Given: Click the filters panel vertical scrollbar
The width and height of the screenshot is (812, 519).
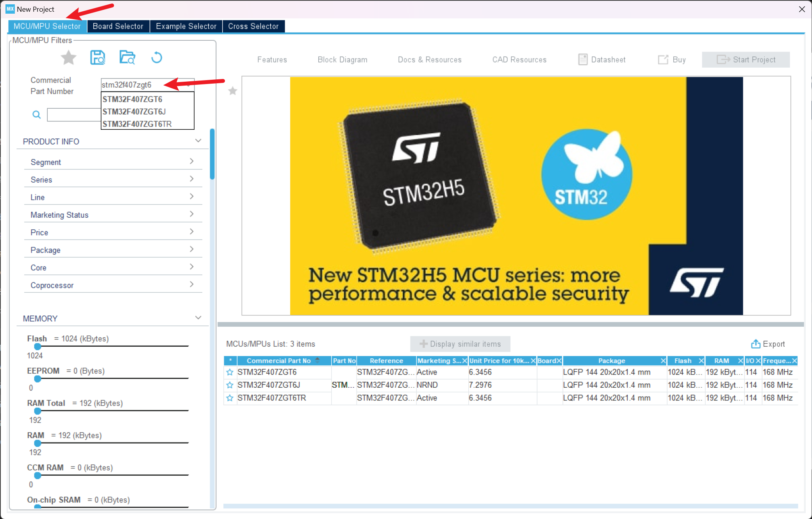Looking at the screenshot, I should click(212, 154).
